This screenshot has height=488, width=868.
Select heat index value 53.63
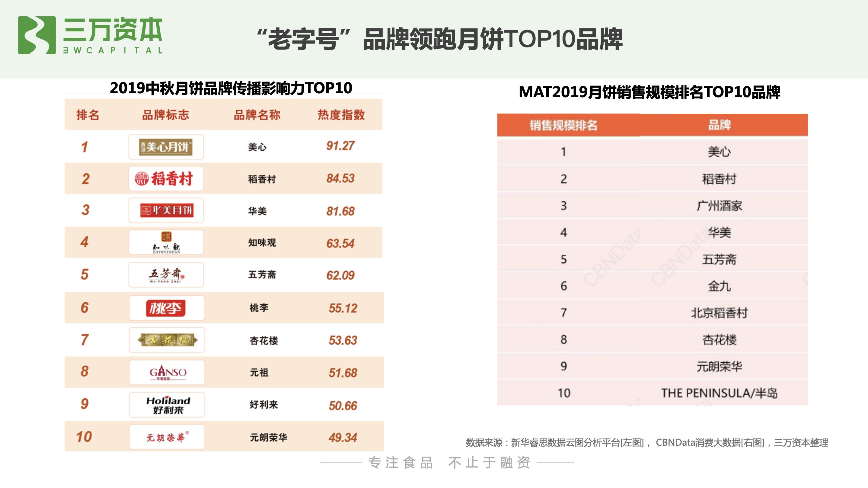[x=343, y=340]
